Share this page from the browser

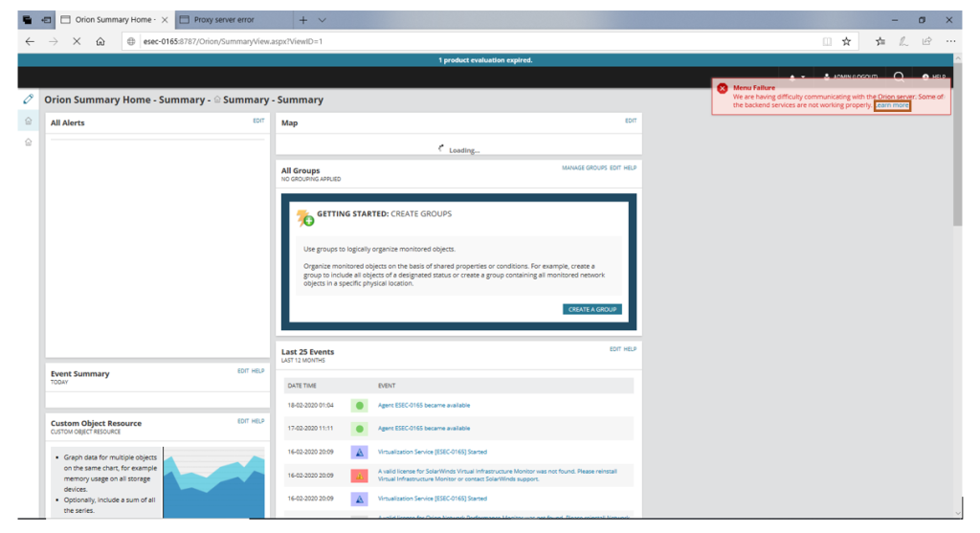(x=926, y=41)
